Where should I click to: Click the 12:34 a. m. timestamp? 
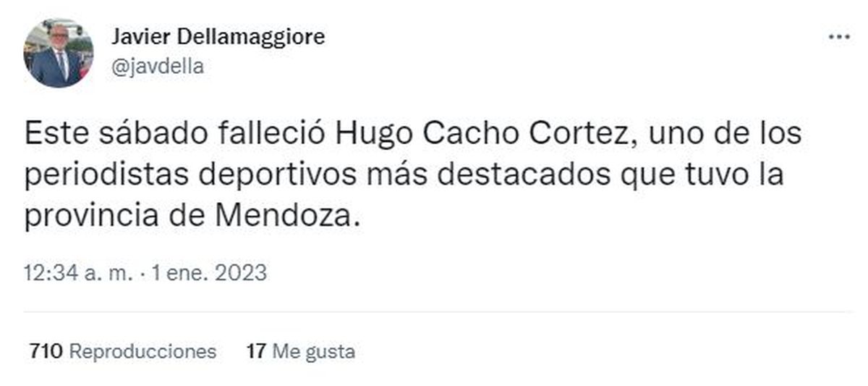[78, 273]
